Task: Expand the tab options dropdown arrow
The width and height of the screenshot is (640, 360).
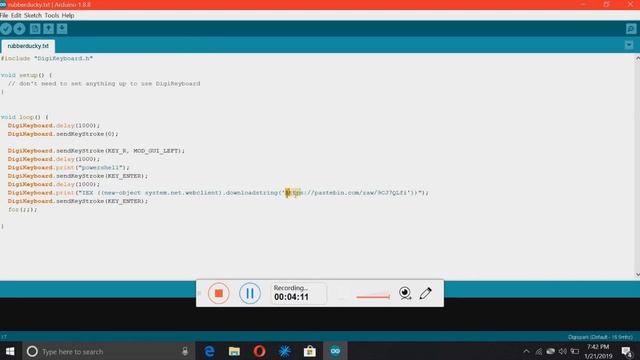Action: pyautogui.click(x=629, y=45)
